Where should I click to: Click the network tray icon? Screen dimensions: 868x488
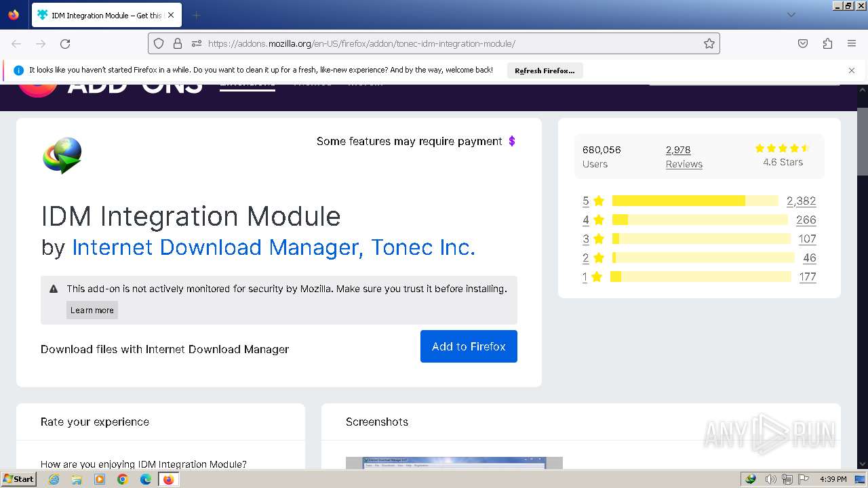click(787, 479)
